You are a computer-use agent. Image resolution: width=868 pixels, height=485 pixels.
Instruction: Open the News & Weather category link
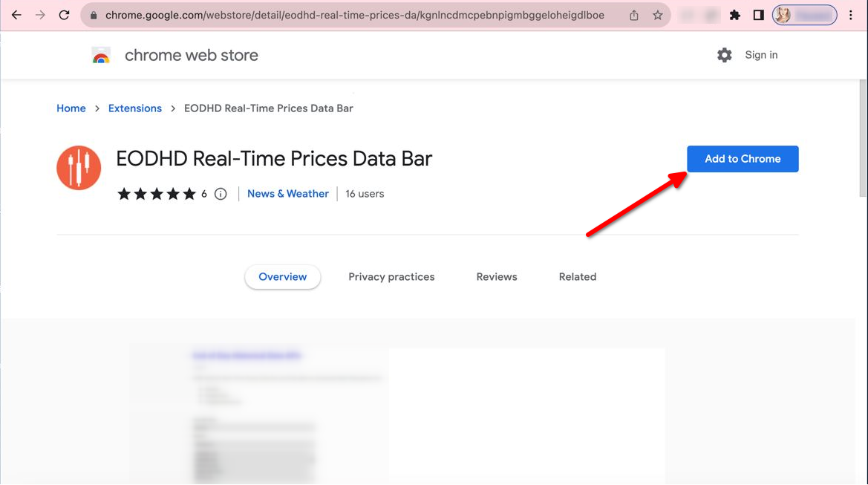click(288, 194)
